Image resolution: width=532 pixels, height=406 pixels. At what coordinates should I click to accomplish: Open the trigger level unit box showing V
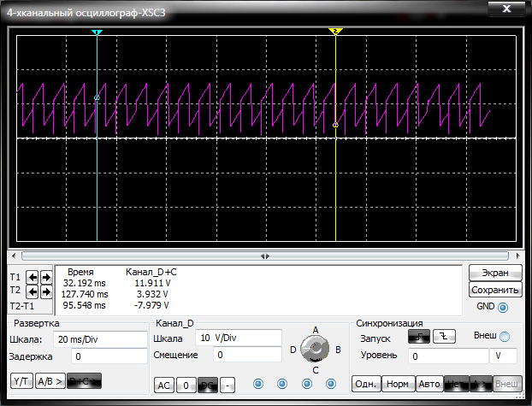click(503, 356)
